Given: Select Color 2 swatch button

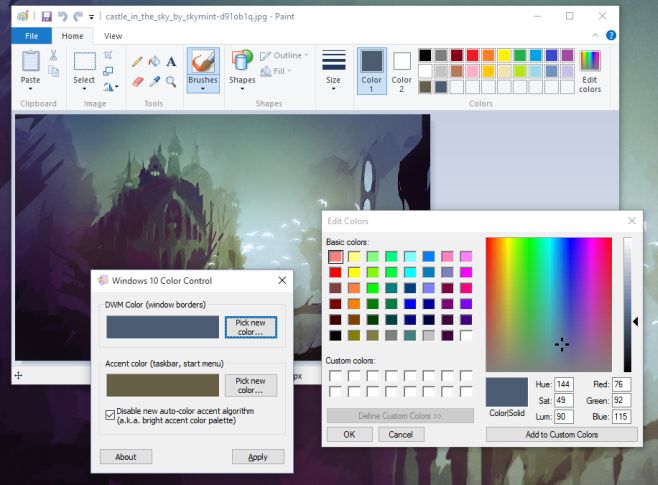Looking at the screenshot, I should pyautogui.click(x=402, y=70).
